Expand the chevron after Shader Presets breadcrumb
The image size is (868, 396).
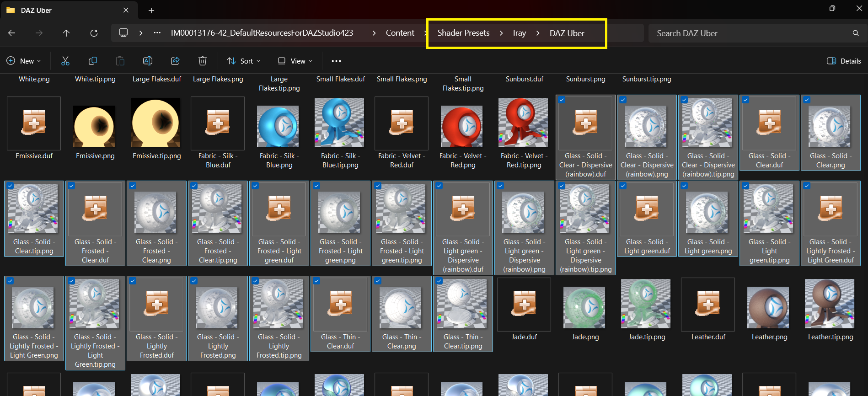coord(501,33)
